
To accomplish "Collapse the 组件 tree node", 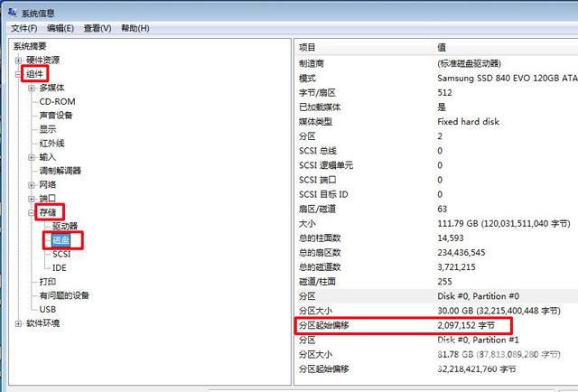I will point(18,74).
